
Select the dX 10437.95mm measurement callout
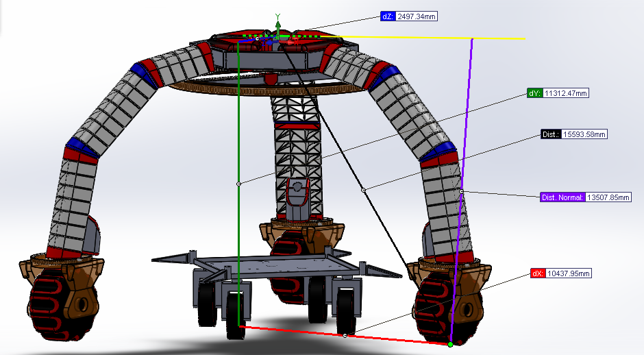[x=561, y=273]
